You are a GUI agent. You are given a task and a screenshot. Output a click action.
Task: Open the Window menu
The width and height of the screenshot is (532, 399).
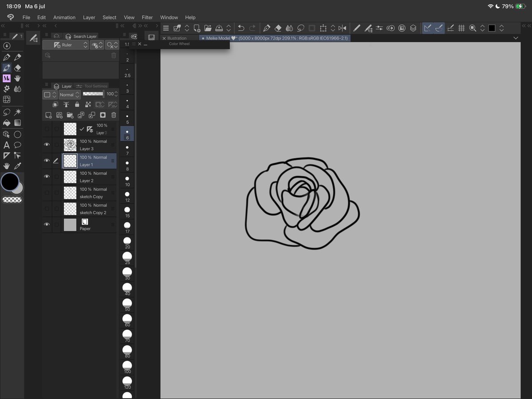169,17
